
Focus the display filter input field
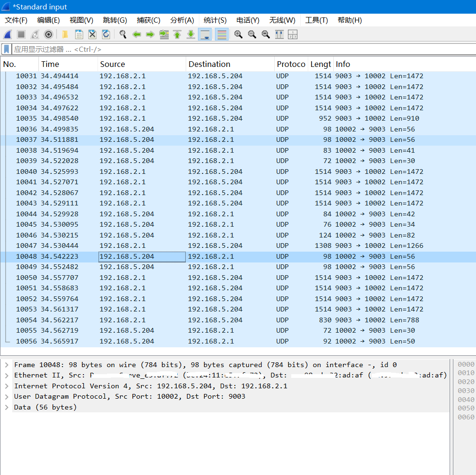[x=244, y=49]
